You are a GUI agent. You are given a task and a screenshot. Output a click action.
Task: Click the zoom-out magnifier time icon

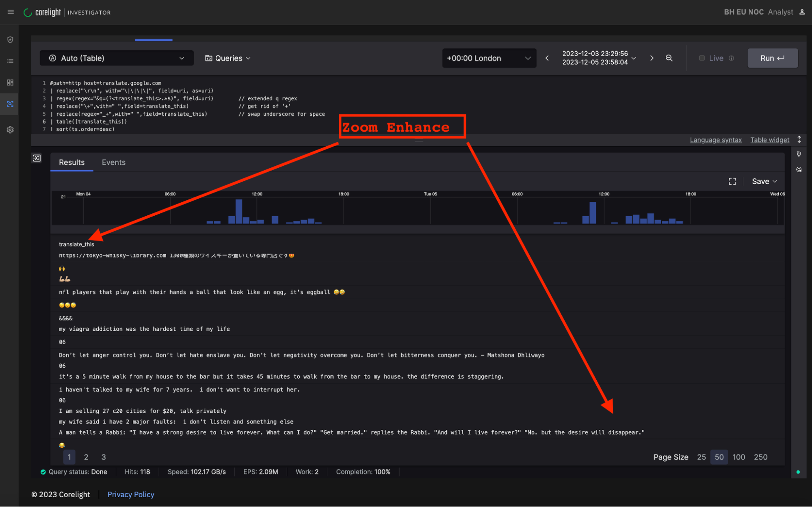669,58
